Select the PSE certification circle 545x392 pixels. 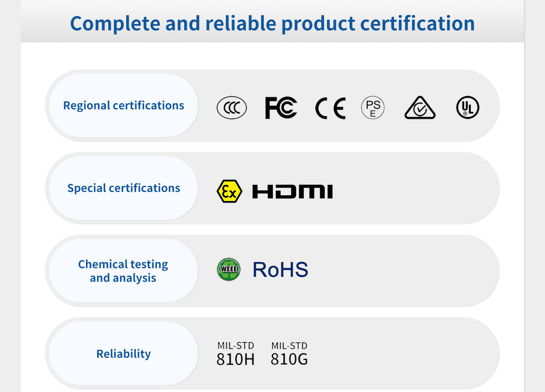373,108
